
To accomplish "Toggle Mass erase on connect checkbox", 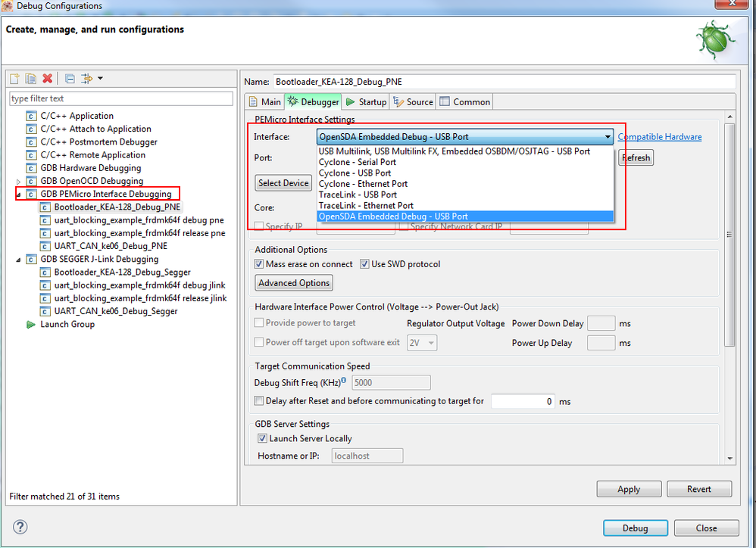I will pyautogui.click(x=259, y=264).
